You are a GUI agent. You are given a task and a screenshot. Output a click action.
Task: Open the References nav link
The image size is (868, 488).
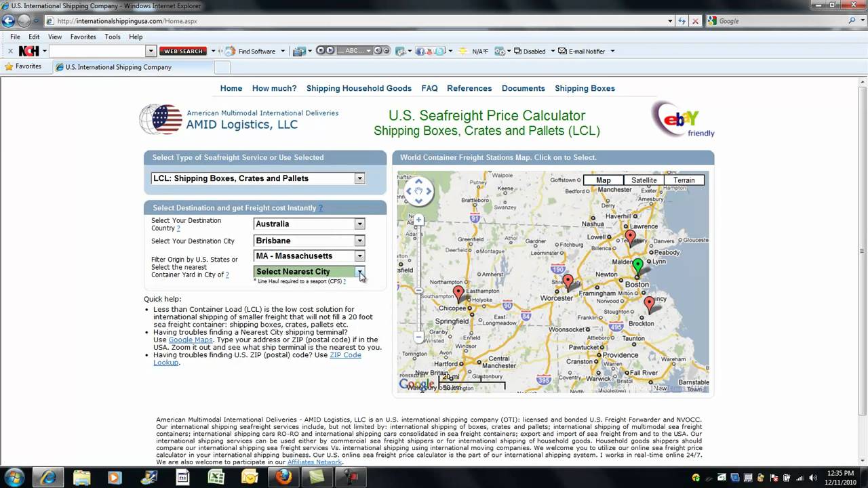(x=469, y=88)
